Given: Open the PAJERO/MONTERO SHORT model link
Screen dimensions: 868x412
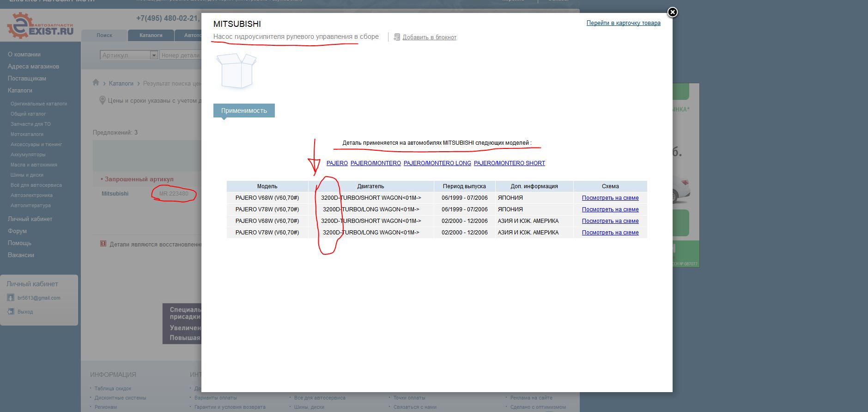Looking at the screenshot, I should [509, 163].
